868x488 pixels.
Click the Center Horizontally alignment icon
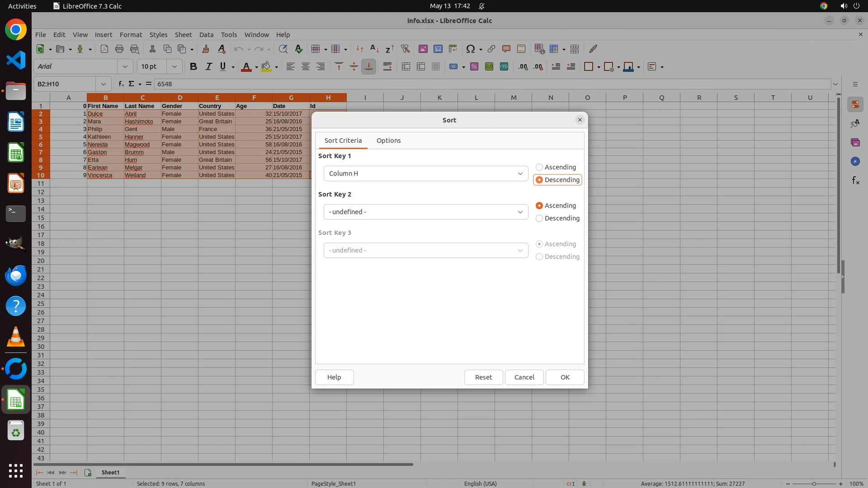pyautogui.click(x=306, y=66)
